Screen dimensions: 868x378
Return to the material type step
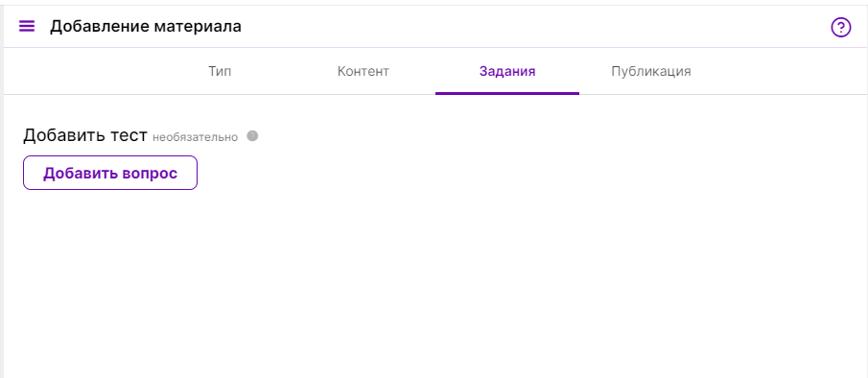point(220,71)
